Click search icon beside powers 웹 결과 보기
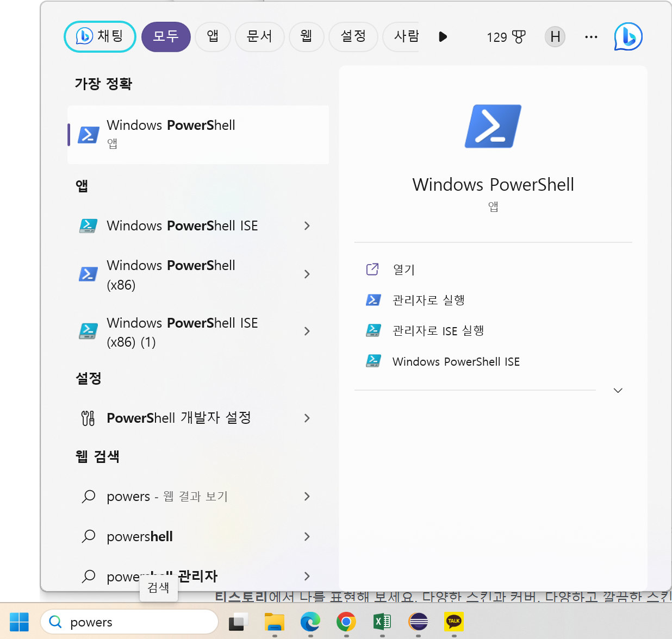 click(x=88, y=496)
